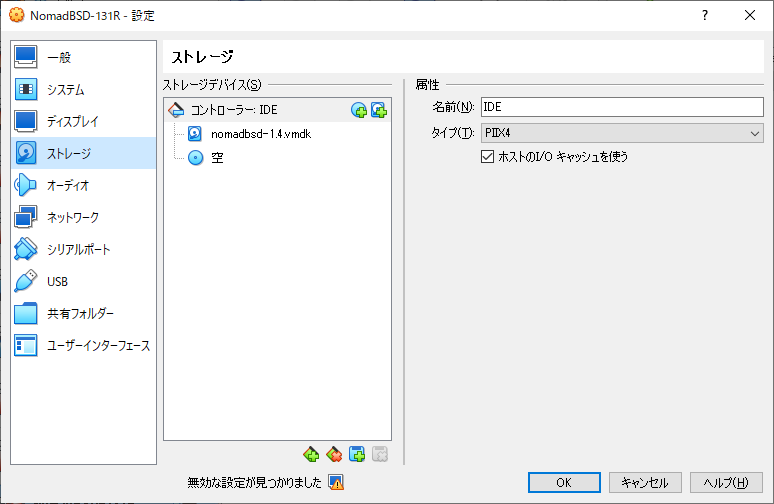Open the オーディオ settings page
The width and height of the screenshot is (774, 504).
click(83, 186)
